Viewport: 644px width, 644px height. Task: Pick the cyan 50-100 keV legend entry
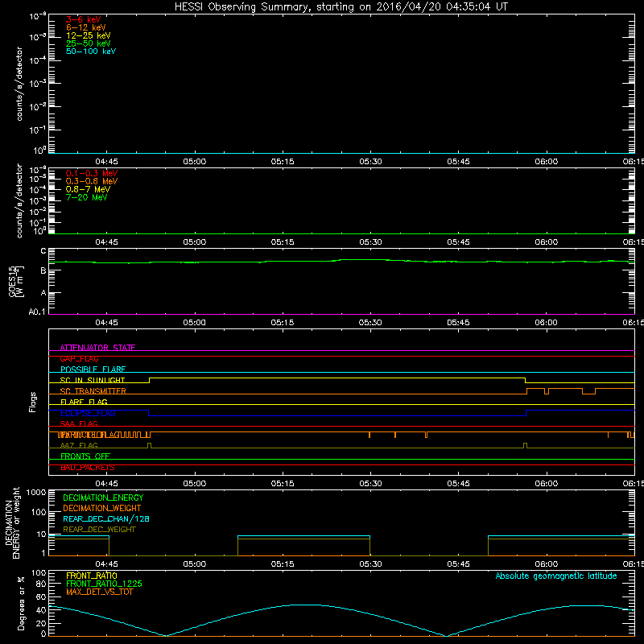click(91, 52)
